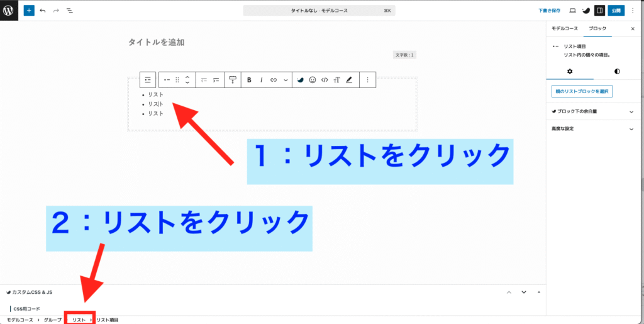Click the inline code icon
The height and width of the screenshot is (324, 644).
click(325, 80)
